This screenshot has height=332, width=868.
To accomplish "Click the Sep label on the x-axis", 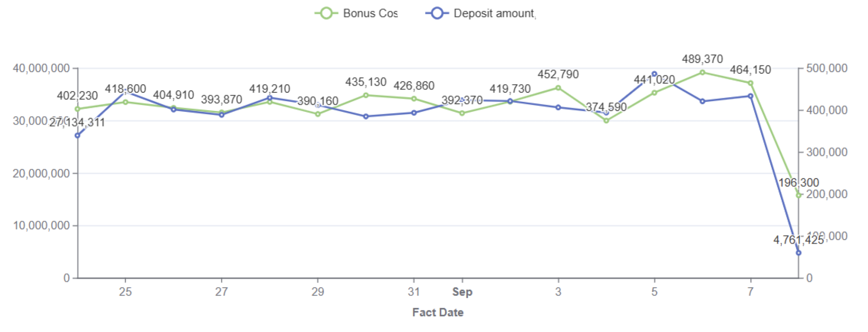I will tap(462, 292).
